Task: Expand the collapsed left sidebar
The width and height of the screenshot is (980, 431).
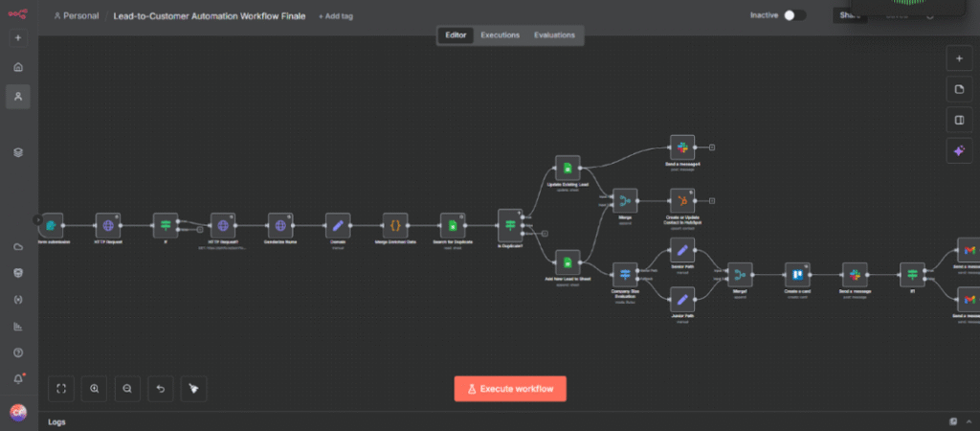Action: click(38, 220)
